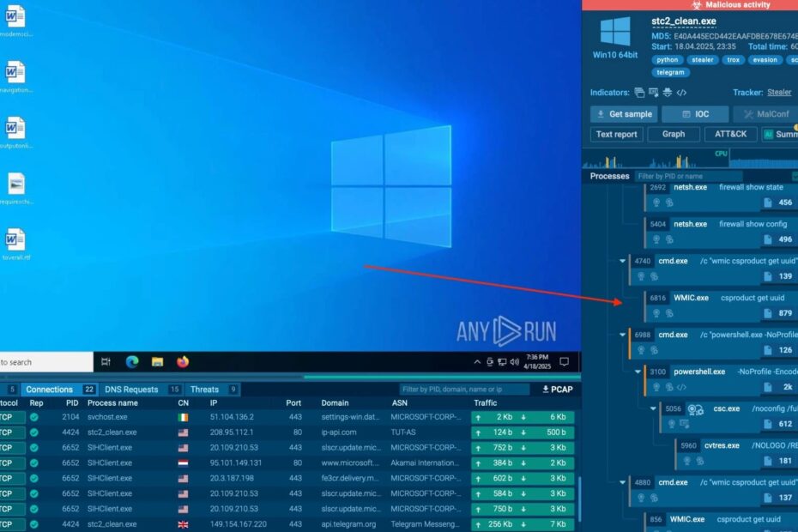
Task: Open the notification center icon
Action: pyautogui.click(x=564, y=362)
